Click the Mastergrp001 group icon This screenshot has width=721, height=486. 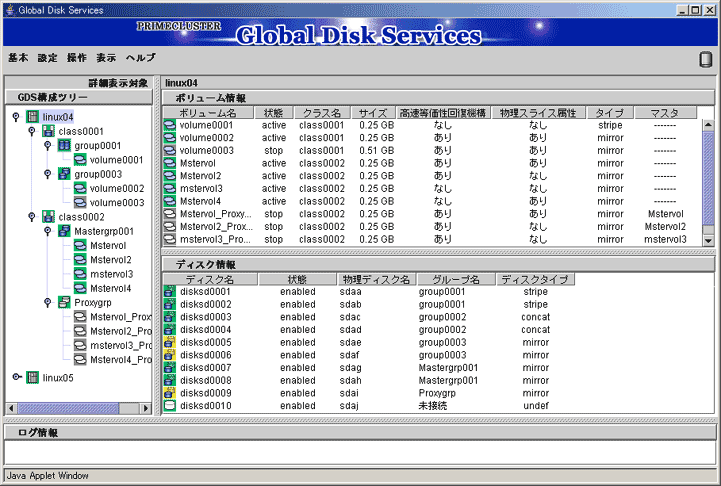[64, 231]
